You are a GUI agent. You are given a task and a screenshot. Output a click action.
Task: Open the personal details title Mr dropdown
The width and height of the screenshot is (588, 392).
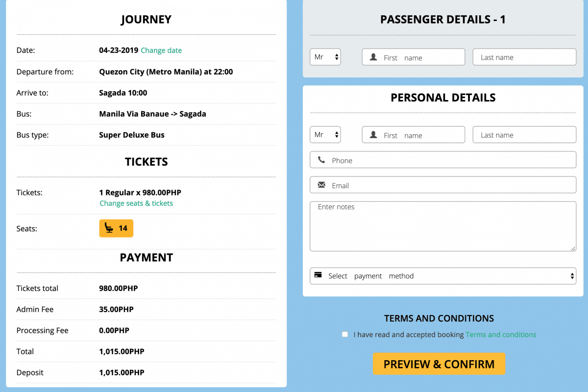click(325, 135)
